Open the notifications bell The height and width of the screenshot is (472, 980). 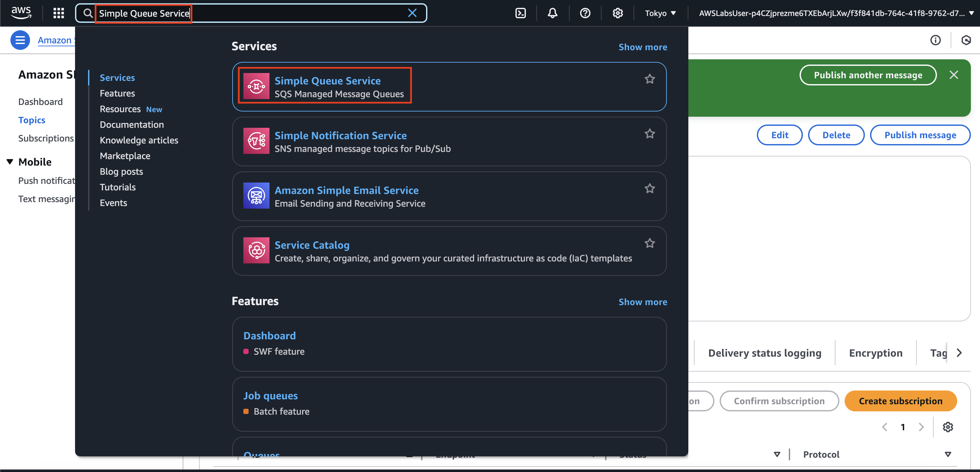pyautogui.click(x=552, y=13)
